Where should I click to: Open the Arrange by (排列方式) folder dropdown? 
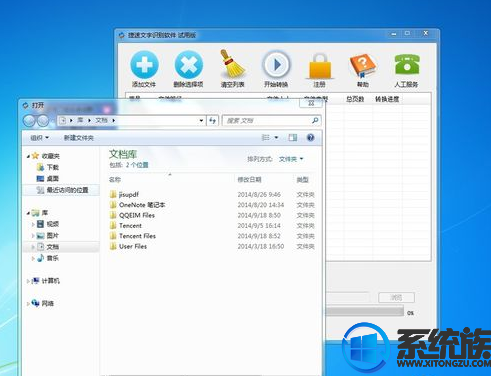click(x=291, y=159)
